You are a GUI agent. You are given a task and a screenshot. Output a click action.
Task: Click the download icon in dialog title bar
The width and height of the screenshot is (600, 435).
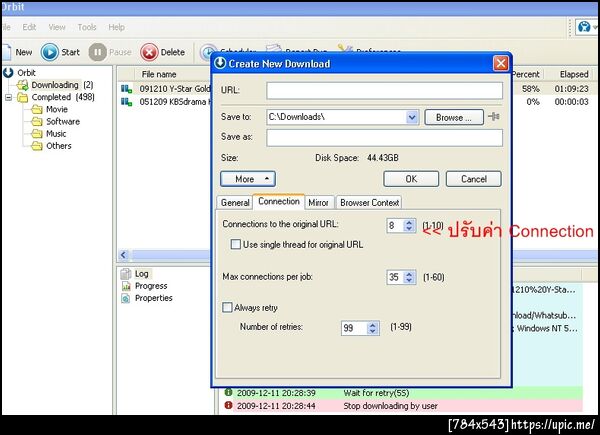coord(220,63)
